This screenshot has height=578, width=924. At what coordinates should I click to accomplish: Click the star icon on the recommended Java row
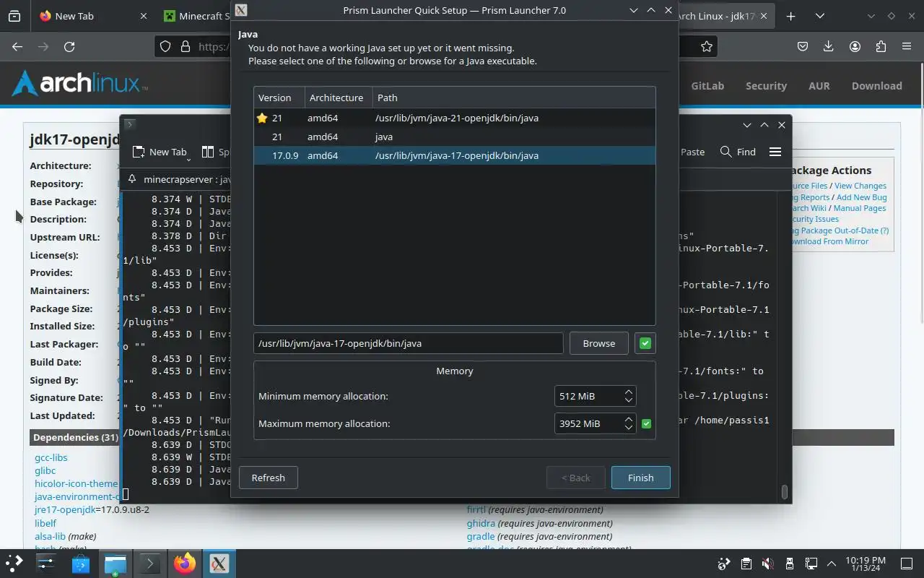click(262, 118)
